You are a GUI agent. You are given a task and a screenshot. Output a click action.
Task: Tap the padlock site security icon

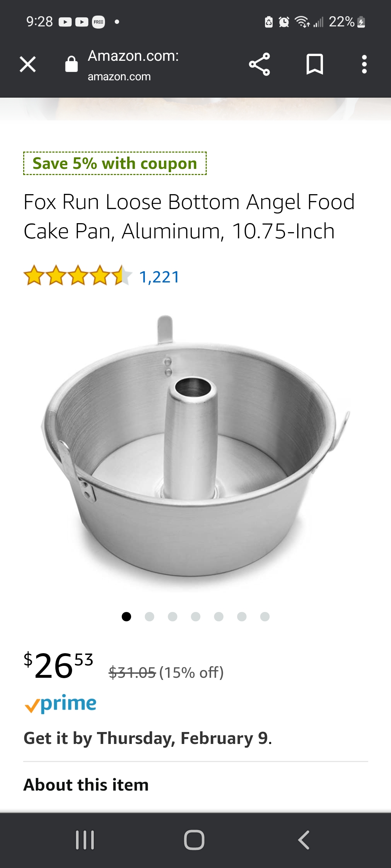coord(71,64)
